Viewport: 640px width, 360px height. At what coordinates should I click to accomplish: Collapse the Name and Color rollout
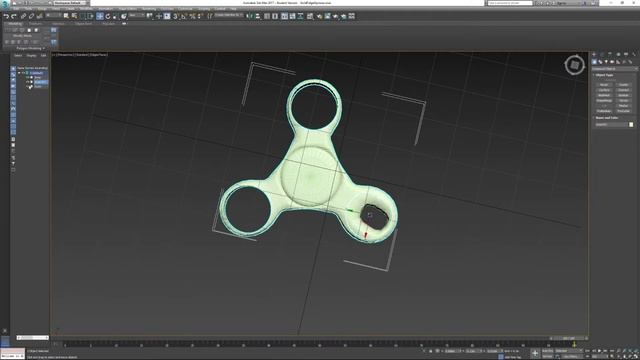click(607, 118)
